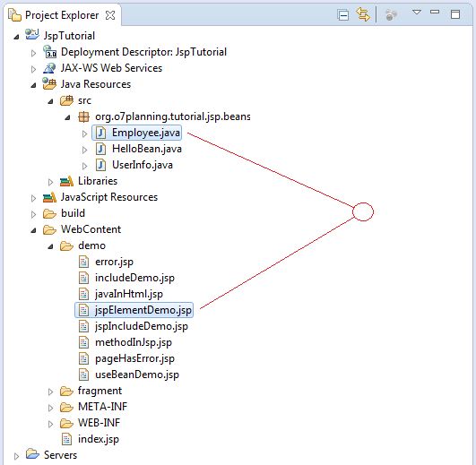Toggle Link with Editor icon
Image resolution: width=476 pixels, height=465 pixels.
pos(363,14)
